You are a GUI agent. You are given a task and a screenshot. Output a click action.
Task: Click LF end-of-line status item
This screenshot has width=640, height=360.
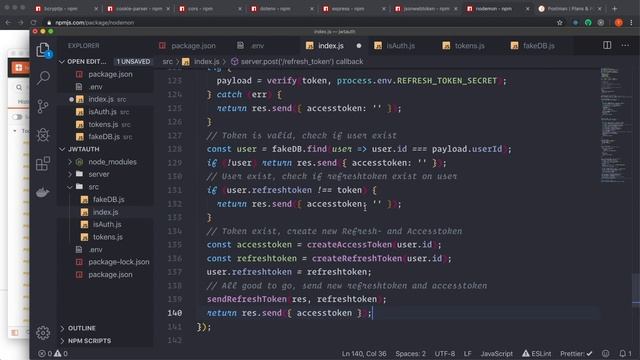coord(468,353)
